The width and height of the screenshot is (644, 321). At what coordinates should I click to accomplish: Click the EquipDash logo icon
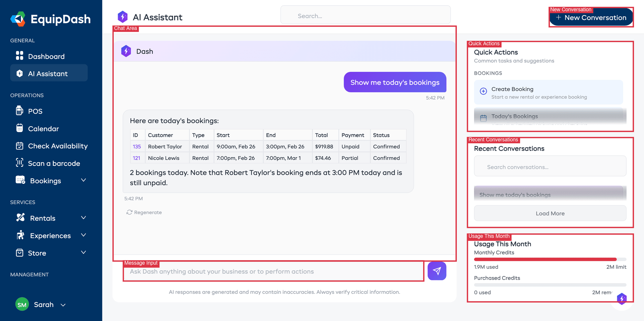click(x=18, y=19)
